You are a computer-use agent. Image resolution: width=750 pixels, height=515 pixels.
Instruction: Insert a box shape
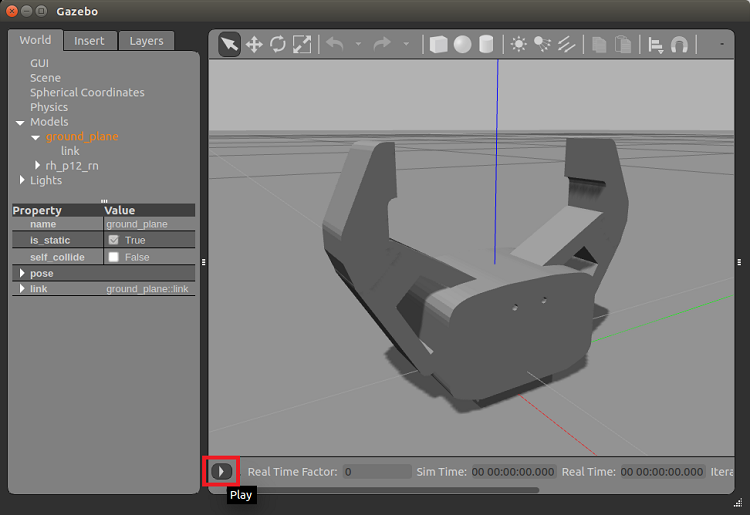(x=438, y=44)
